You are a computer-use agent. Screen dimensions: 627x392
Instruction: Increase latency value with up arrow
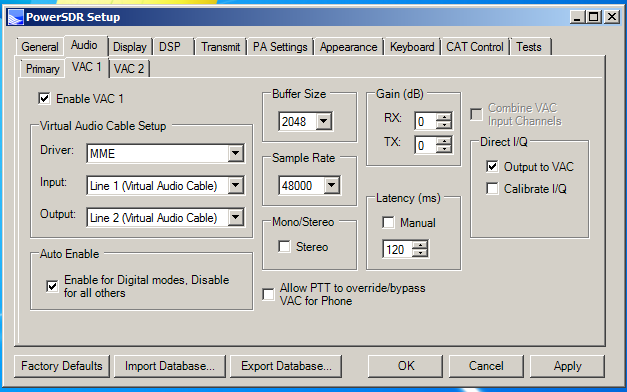[420, 245]
